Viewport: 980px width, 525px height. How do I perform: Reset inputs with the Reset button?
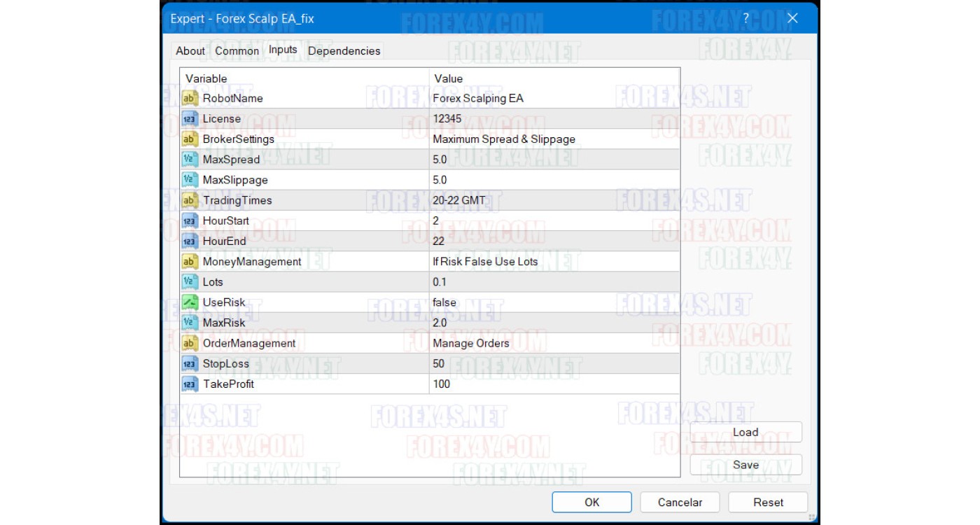click(768, 502)
